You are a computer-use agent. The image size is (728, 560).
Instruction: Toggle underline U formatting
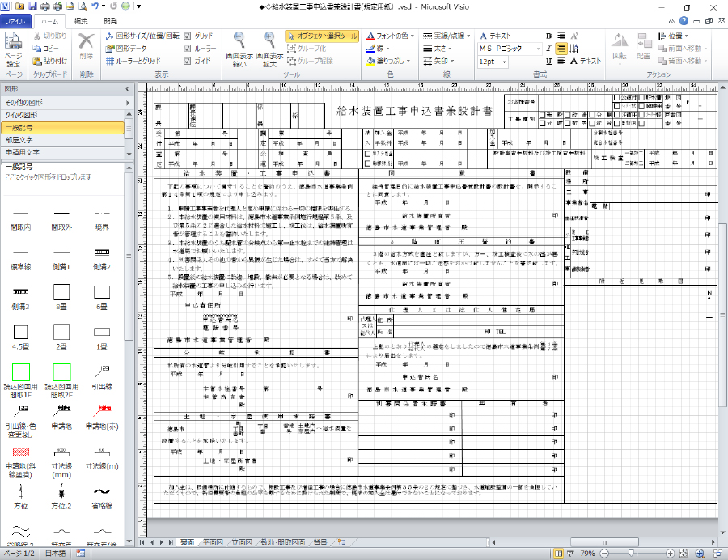[548, 61]
